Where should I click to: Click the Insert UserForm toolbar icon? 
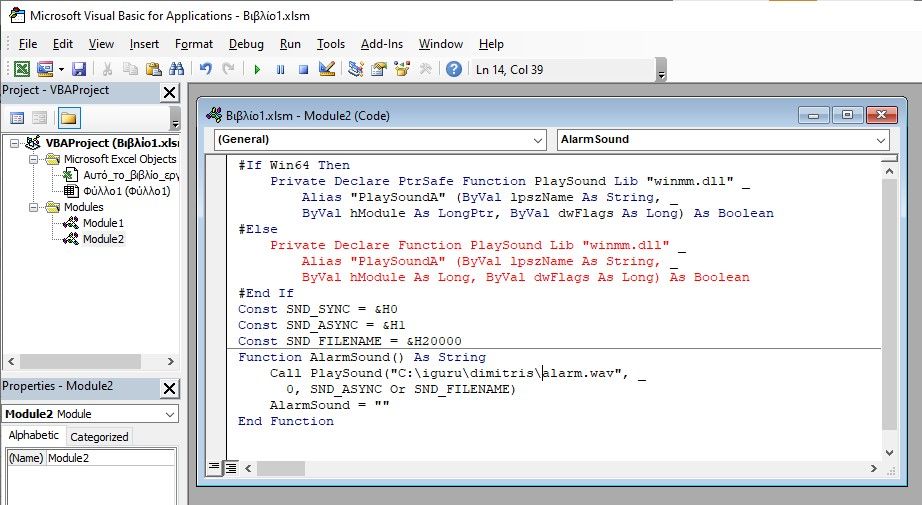pos(45,69)
